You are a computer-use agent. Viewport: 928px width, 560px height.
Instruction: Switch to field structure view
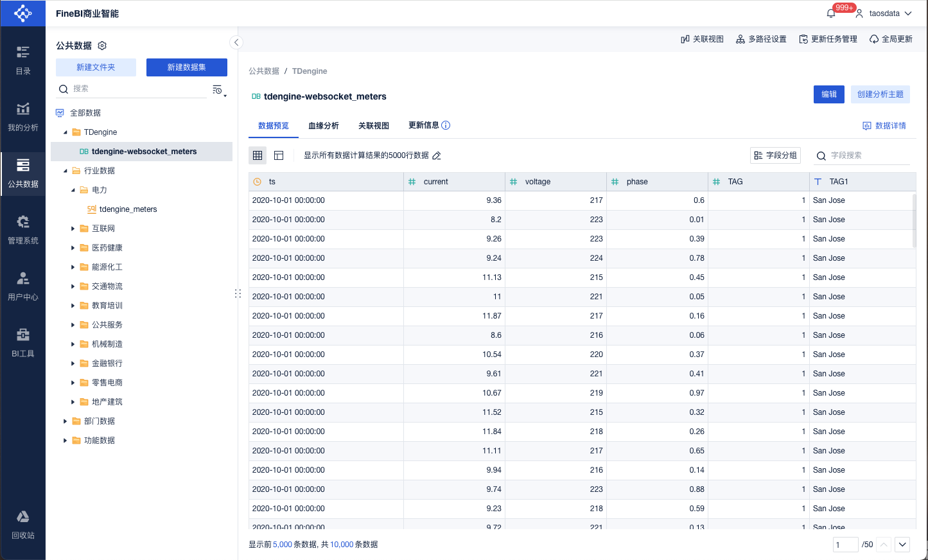pyautogui.click(x=279, y=155)
